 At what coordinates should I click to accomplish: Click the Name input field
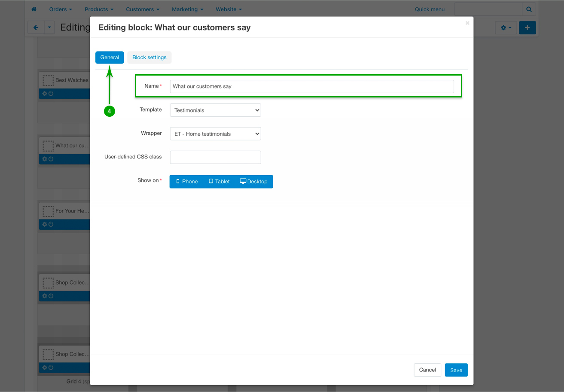click(311, 86)
